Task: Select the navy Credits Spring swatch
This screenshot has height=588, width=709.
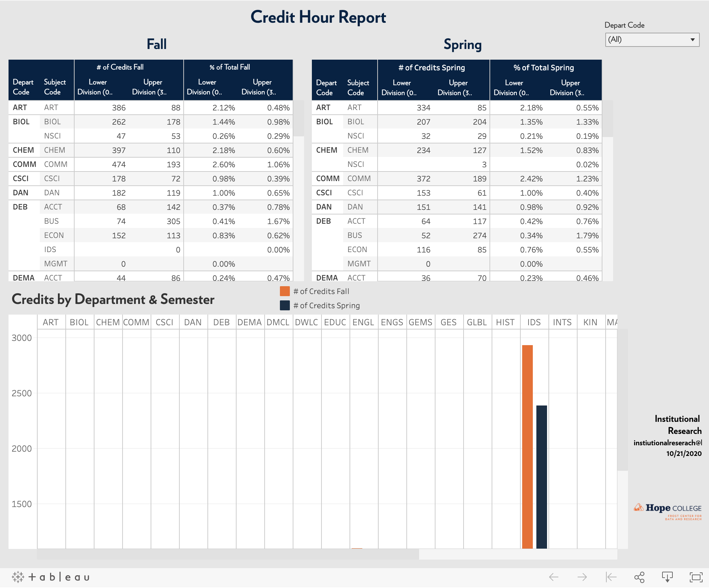Action: point(285,306)
